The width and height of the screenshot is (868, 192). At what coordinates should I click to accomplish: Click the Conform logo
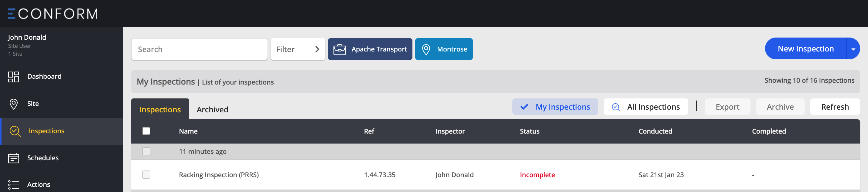click(53, 14)
